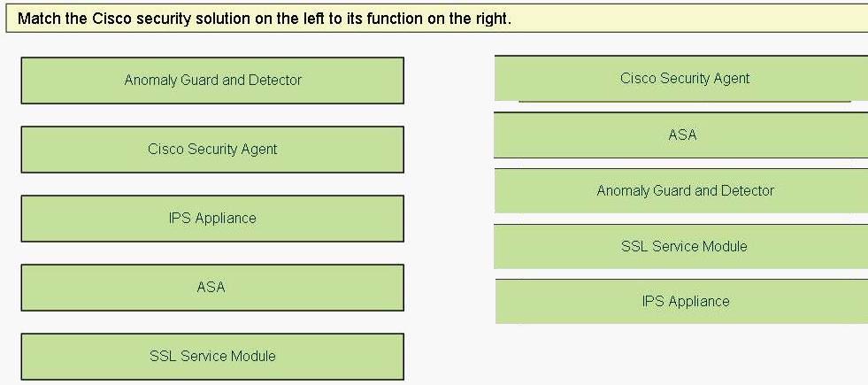Click 'Anomaly Guard and Detector' label text on left
This screenshot has width=868, height=385.
tap(212, 81)
